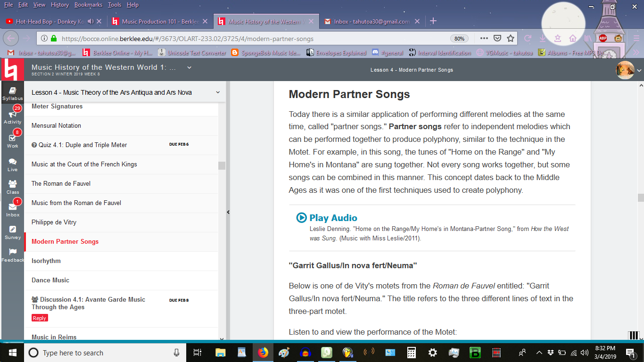644x362 pixels.
Task: Bookmark this page with the star icon
Action: coord(511,39)
